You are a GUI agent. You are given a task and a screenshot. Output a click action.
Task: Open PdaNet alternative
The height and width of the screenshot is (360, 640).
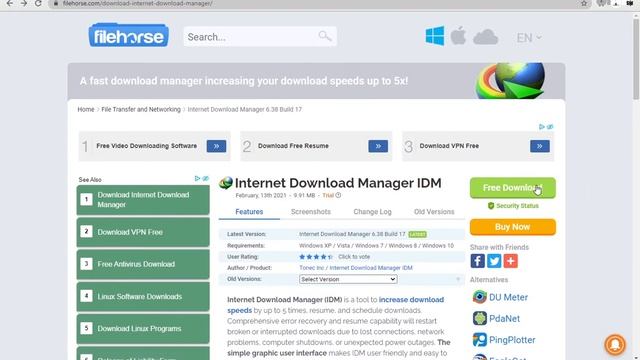pos(504,318)
